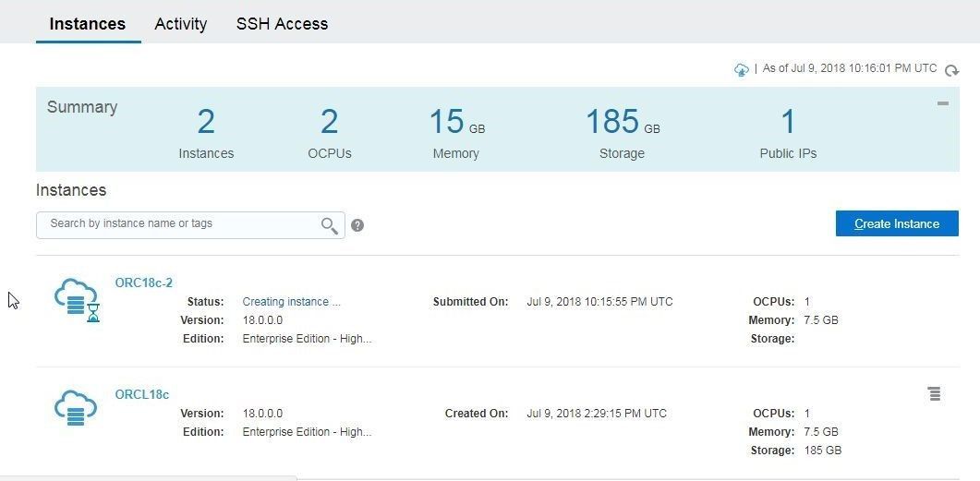The image size is (980, 481).
Task: Open the ORCL18c instance link
Action: (x=142, y=395)
